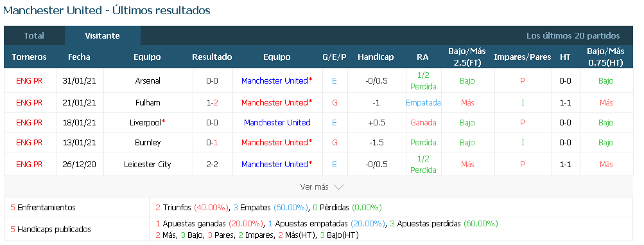Click the Bajo/Más 2.5(FT) column header
Viewport: 644px width, 245px height.
pos(467,57)
